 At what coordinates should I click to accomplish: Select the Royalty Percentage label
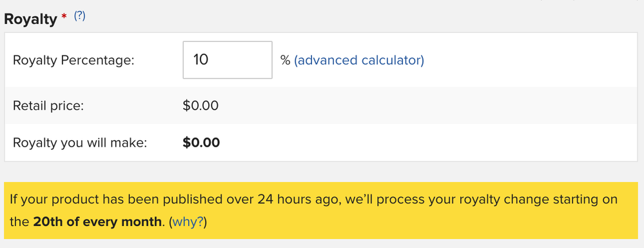[74, 61]
